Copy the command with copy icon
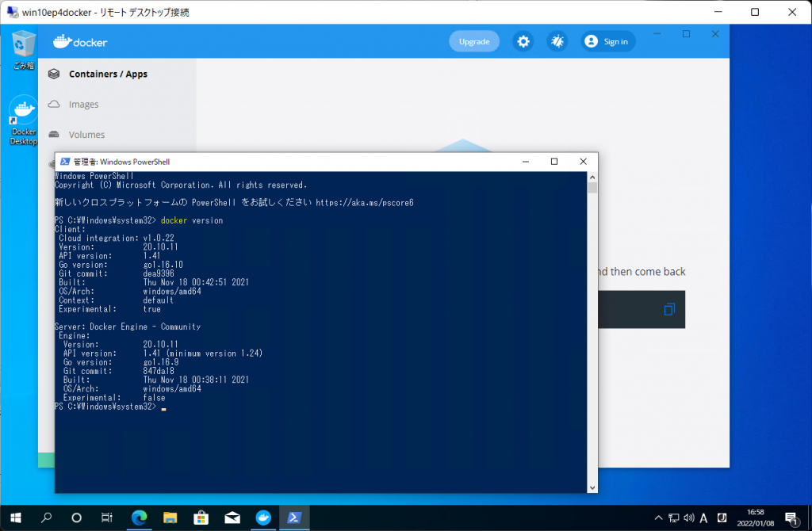 pos(669,310)
